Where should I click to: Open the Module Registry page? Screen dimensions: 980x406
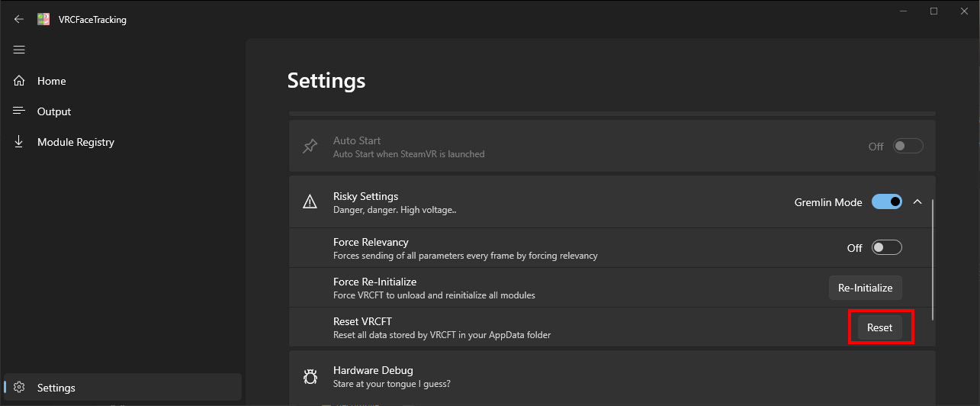tap(76, 142)
